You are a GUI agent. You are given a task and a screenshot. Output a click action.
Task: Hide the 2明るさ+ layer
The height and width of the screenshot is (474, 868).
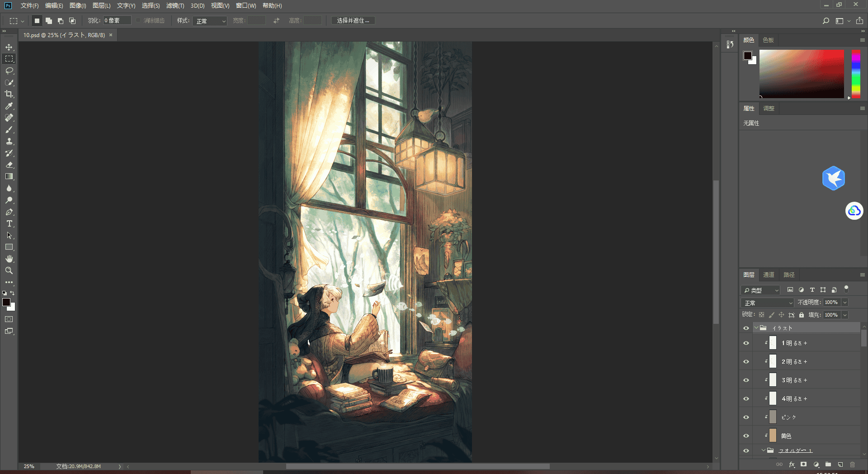tap(746, 362)
